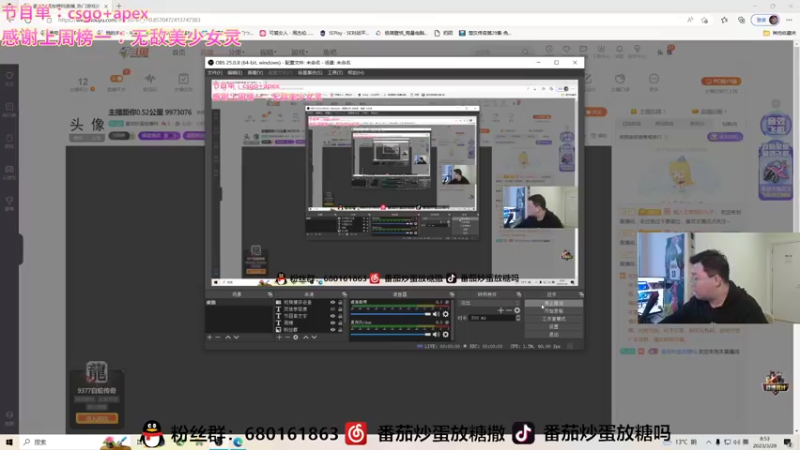Lock the 视频捕获设备 source
The width and height of the screenshot is (800, 450).
[340, 303]
